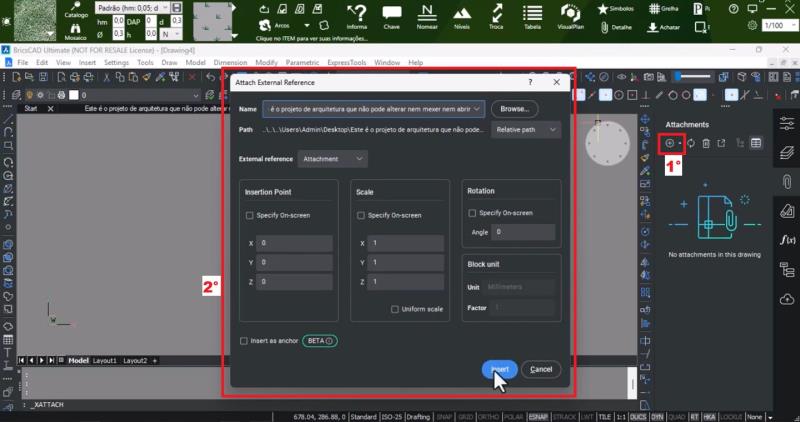Viewport: 800px width, 422px height.
Task: Refresh attachments in the Attachments panel
Action: tap(690, 143)
